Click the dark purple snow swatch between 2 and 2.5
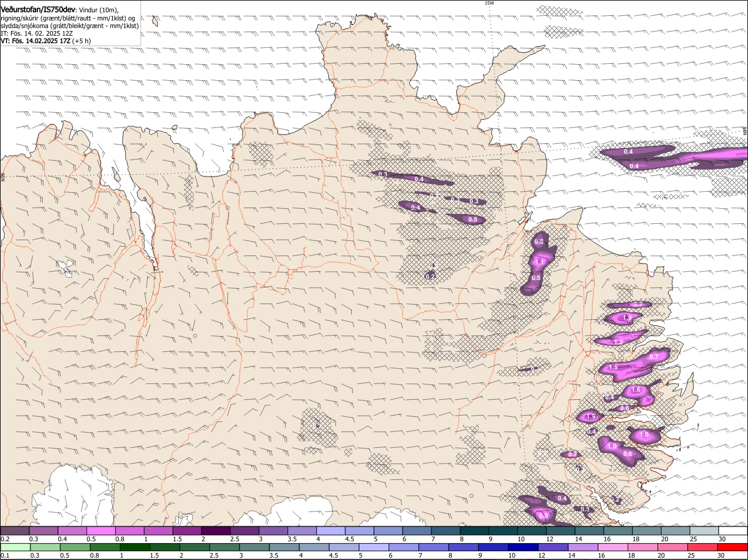The width and height of the screenshot is (748, 560). (216, 531)
